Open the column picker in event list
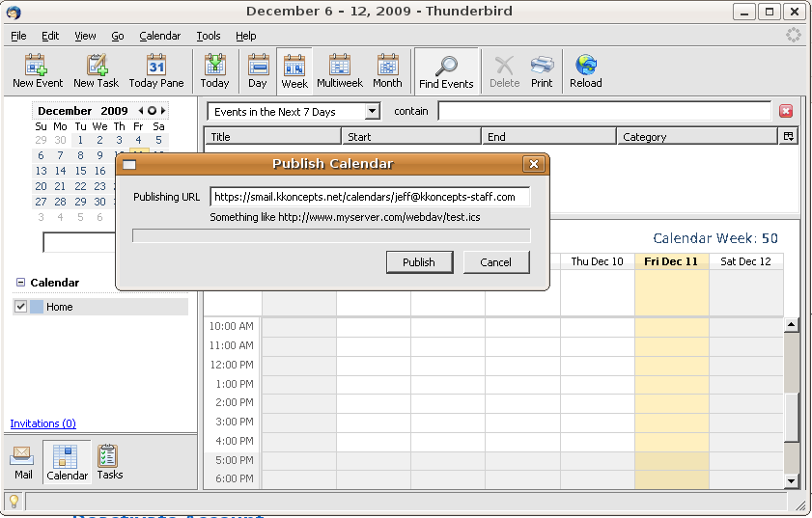Image resolution: width=812 pixels, height=518 pixels. 788,136
